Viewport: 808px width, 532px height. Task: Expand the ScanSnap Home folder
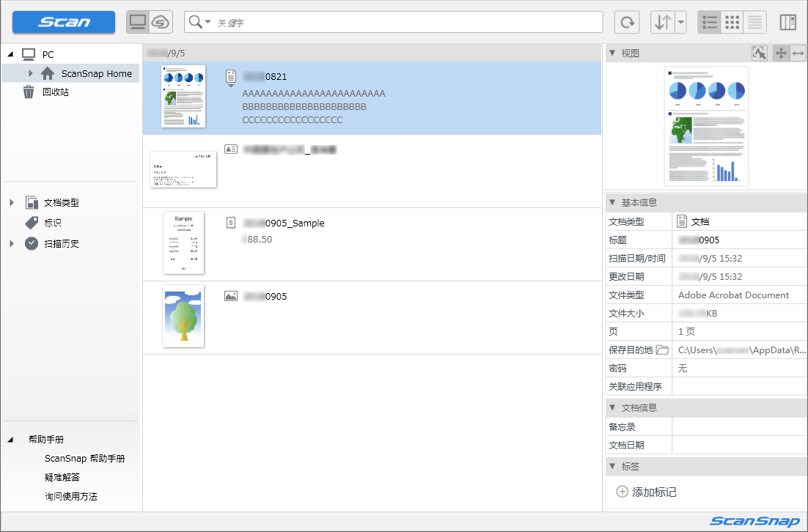30,74
